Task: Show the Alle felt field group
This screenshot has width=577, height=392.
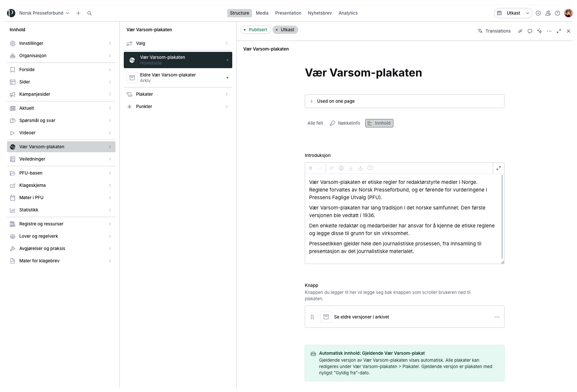Action: (x=315, y=123)
